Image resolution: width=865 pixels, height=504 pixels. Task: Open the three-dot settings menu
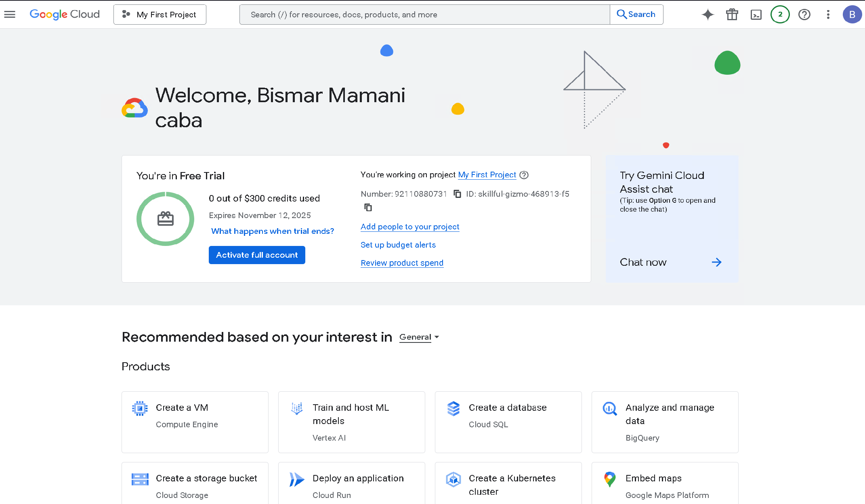828,15
